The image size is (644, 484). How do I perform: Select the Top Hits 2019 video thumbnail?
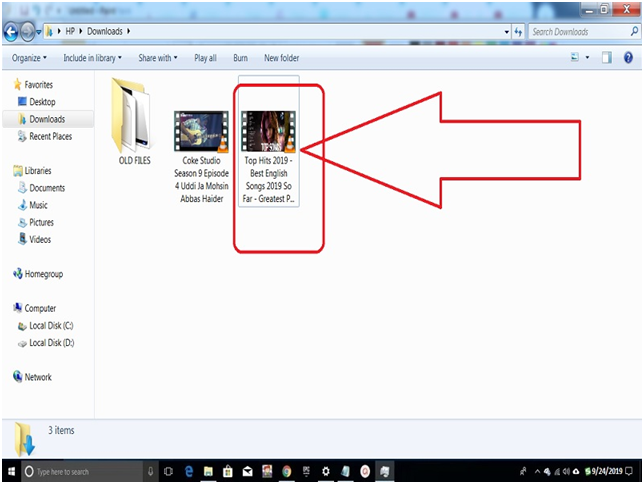pyautogui.click(x=268, y=131)
